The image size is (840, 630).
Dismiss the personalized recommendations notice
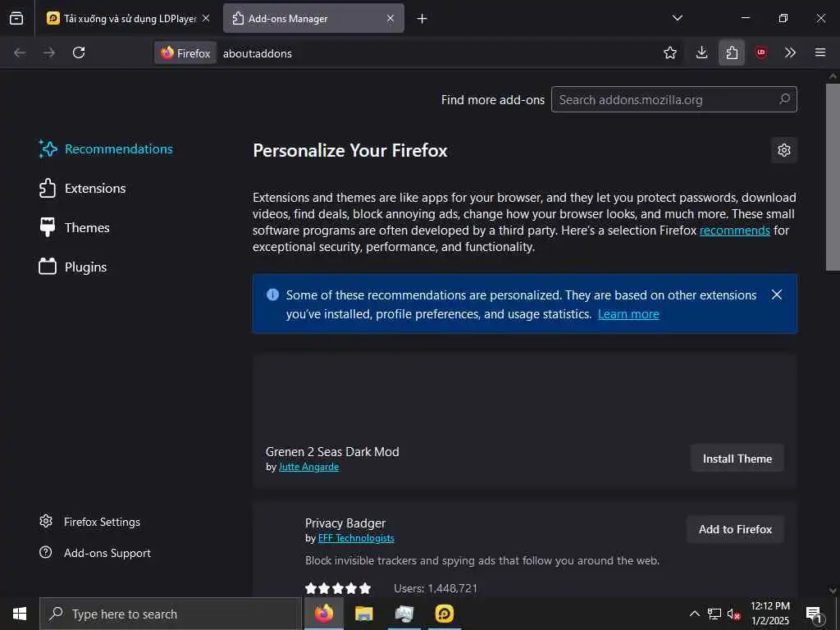(x=777, y=294)
